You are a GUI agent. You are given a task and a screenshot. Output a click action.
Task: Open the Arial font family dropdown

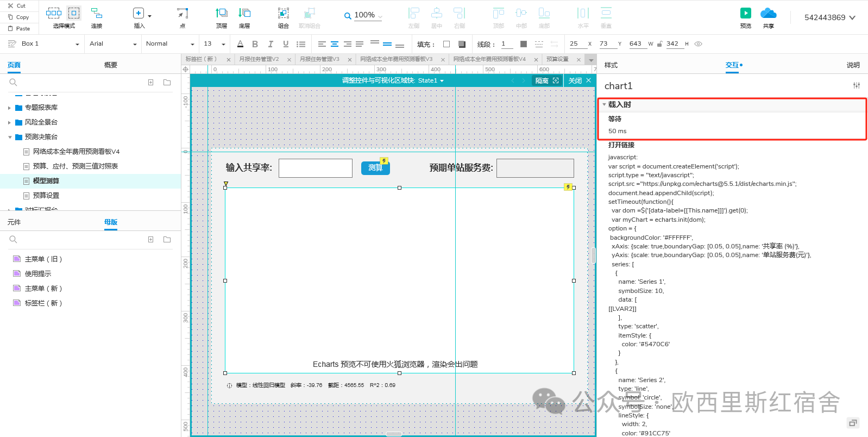point(112,44)
